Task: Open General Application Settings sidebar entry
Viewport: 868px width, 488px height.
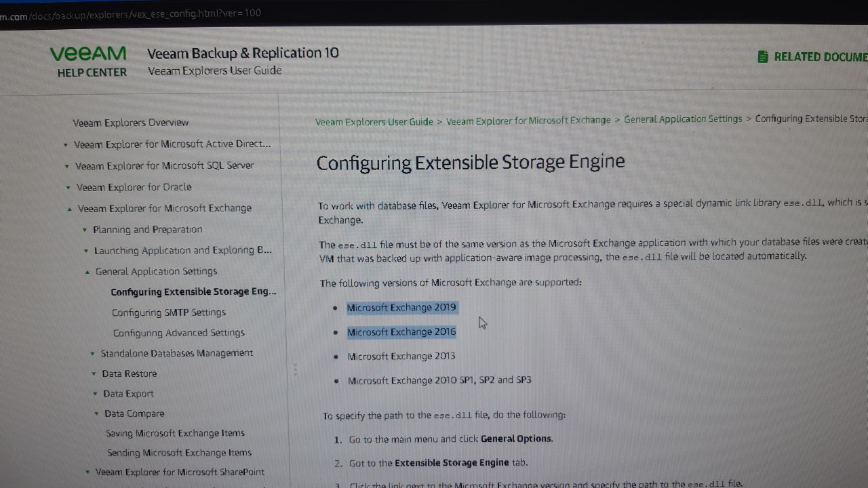Action: point(157,271)
